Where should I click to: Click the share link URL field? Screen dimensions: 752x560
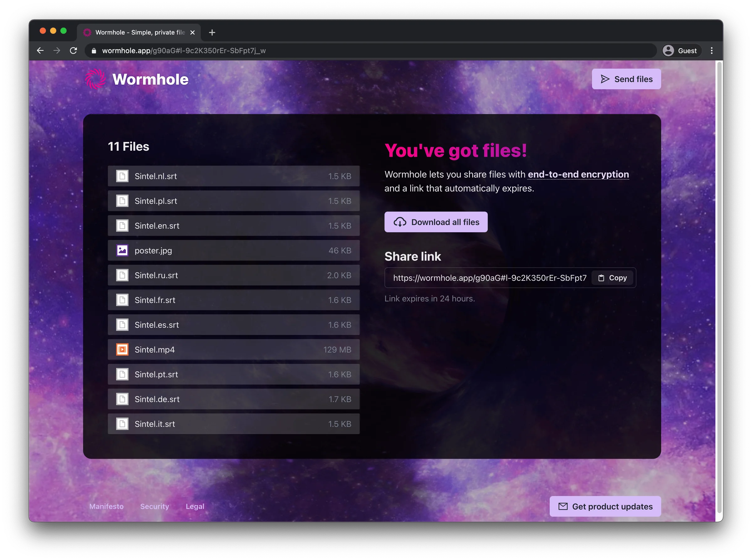click(x=490, y=278)
